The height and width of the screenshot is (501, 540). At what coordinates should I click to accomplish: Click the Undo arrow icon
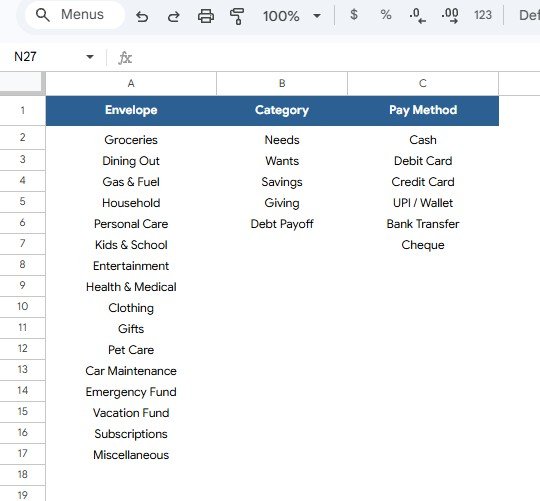pyautogui.click(x=142, y=16)
